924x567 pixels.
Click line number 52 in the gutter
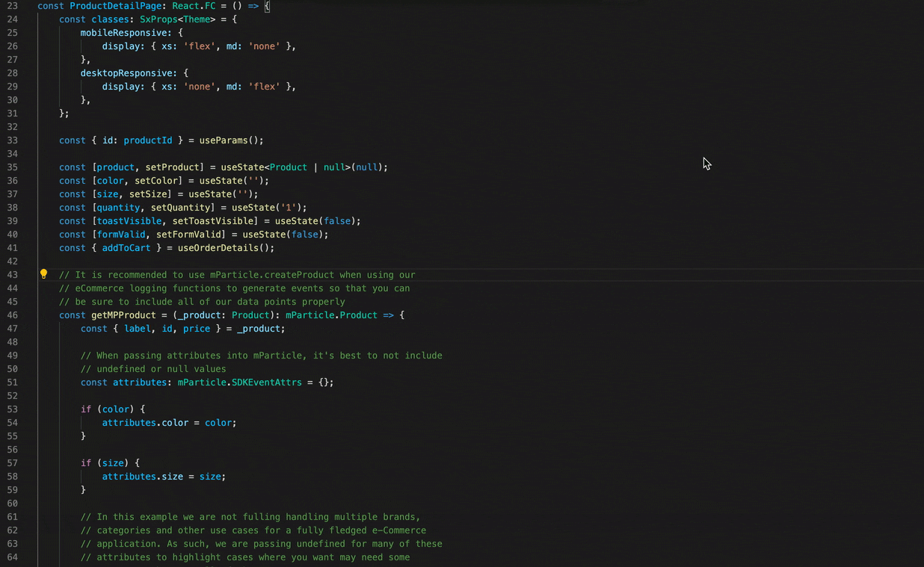click(x=12, y=396)
